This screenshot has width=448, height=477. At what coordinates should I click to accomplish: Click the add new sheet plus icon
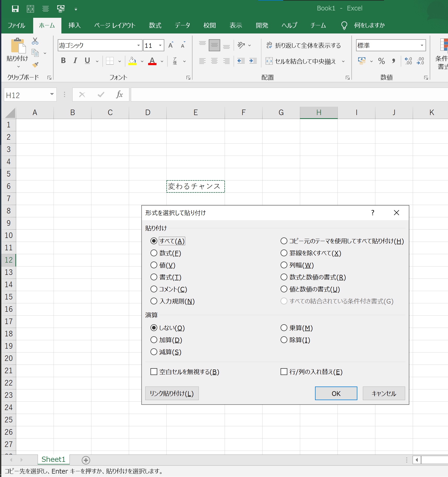[x=86, y=460]
